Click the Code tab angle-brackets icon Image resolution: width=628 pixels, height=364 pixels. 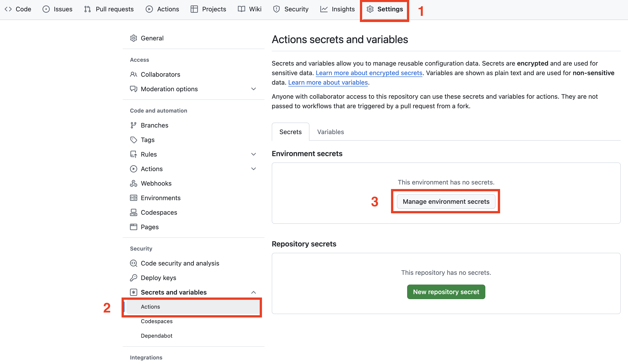(x=8, y=9)
